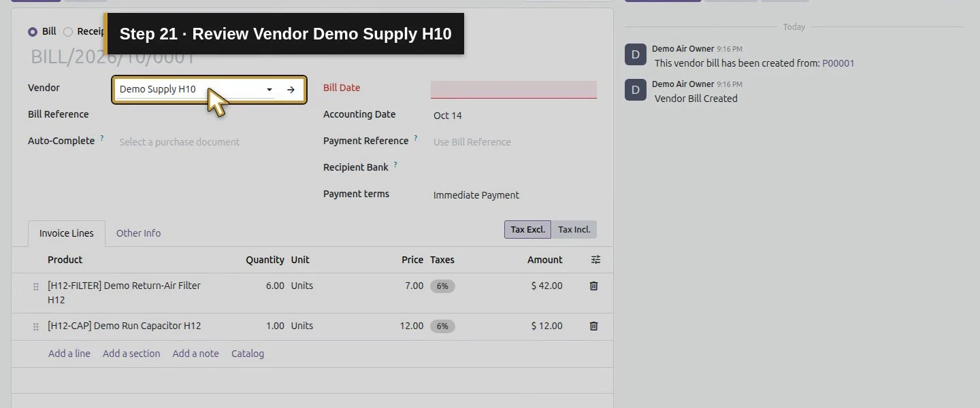Switch to the Invoice Lines tab
Viewport: 980px width, 408px height.
coord(67,233)
